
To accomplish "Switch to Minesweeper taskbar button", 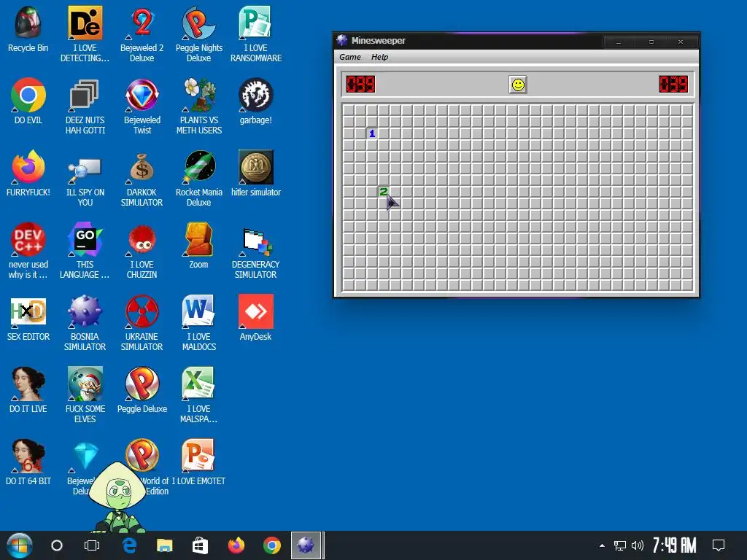I will pos(307,545).
